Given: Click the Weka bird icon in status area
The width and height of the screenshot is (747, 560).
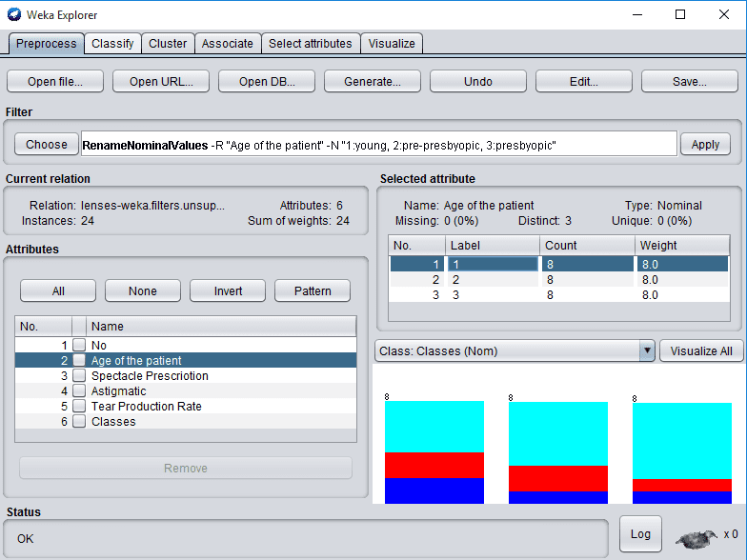Looking at the screenshot, I should [x=696, y=539].
